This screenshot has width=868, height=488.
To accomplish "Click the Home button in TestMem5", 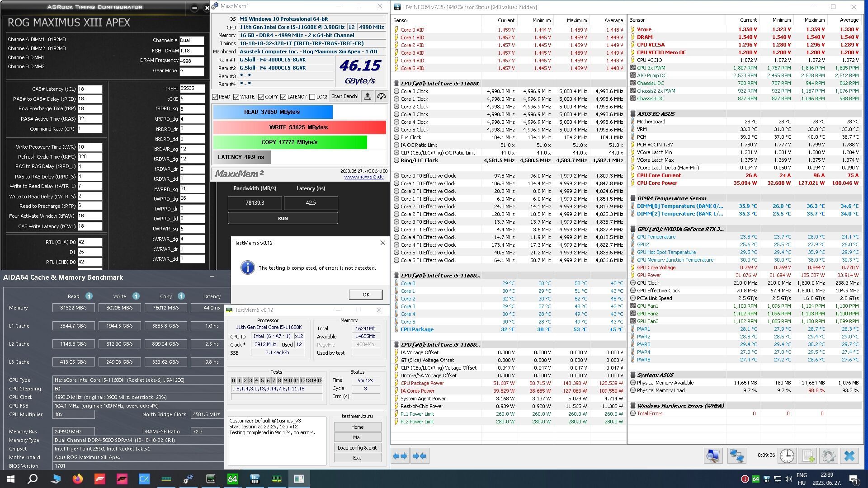I will coord(357,427).
